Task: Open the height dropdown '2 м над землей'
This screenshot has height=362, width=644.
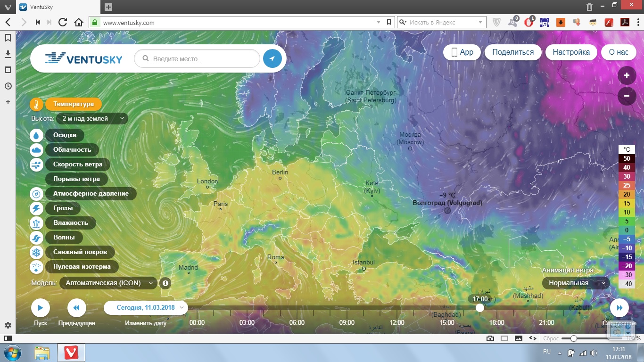Action: [x=92, y=119]
